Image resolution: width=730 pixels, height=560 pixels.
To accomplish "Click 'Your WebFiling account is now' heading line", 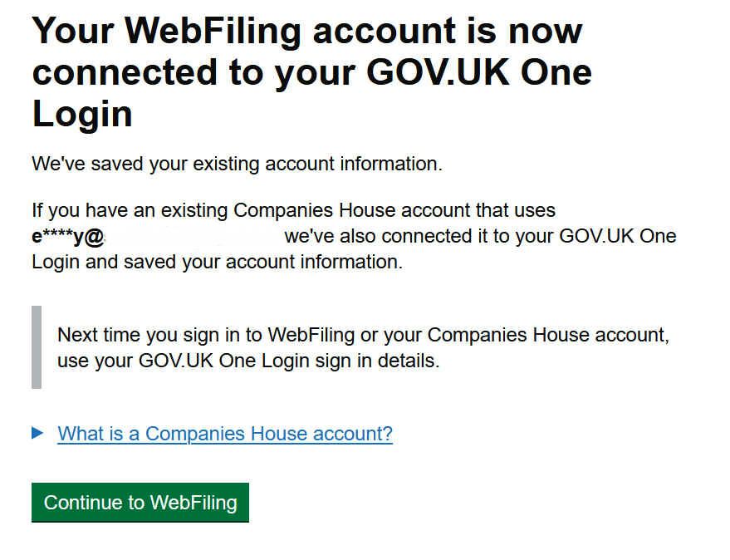I will (306, 31).
